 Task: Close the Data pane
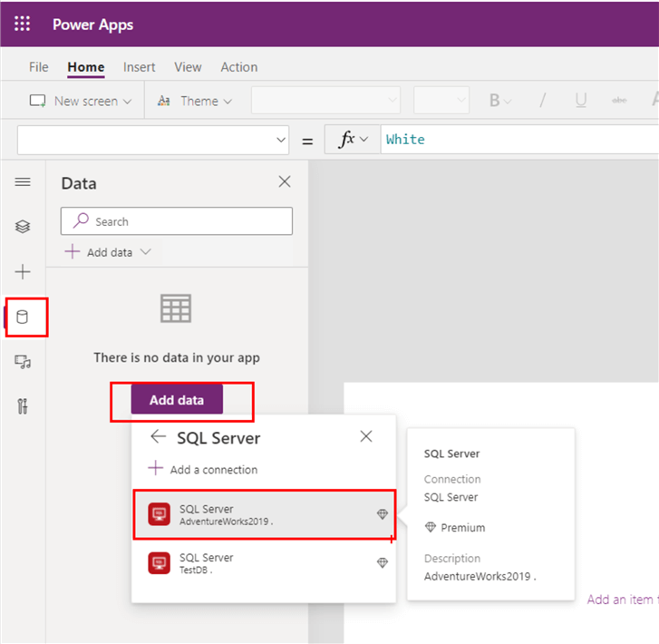pyautogui.click(x=285, y=181)
